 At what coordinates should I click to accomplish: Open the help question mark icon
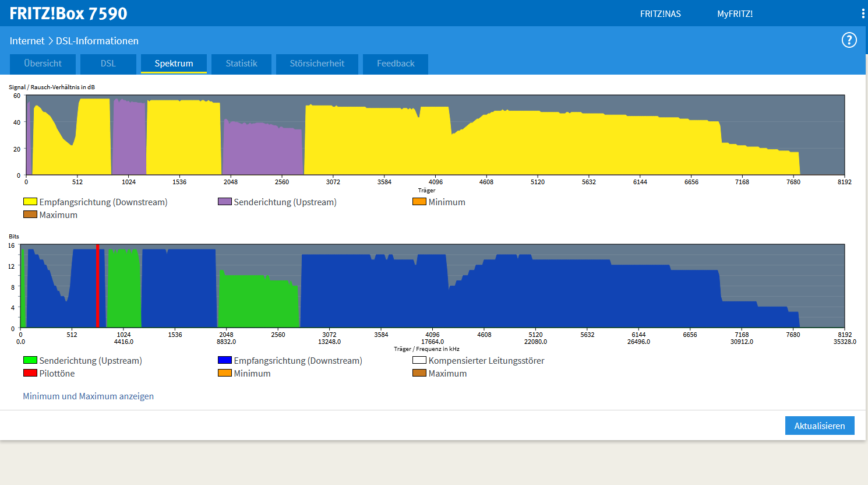849,40
